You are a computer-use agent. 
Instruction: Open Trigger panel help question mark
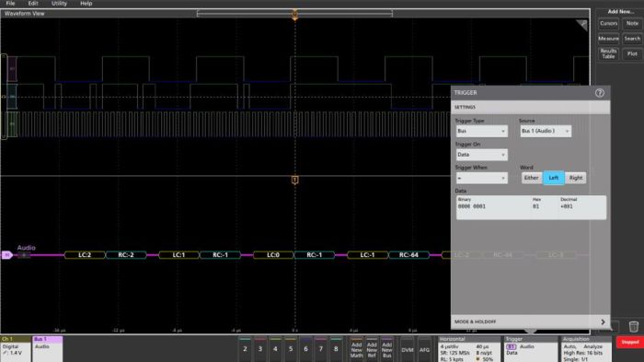coord(599,93)
